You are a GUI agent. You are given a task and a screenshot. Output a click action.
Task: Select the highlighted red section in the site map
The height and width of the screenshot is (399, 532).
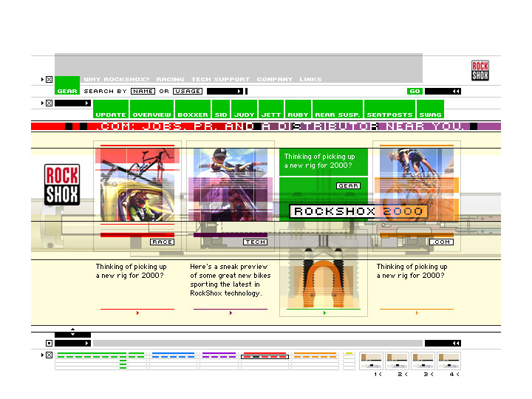point(265,355)
